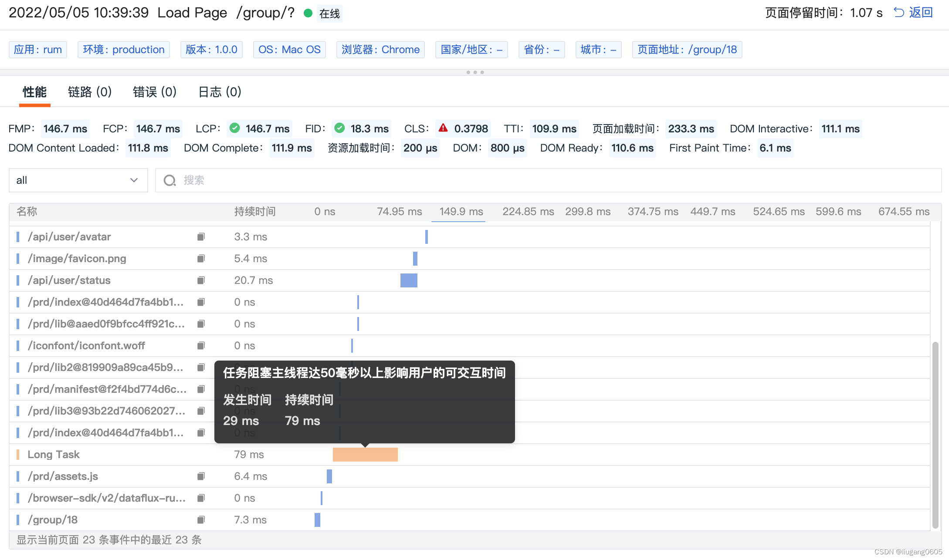949x560 pixels.
Task: Click the 页面加载时间 value 233.3 ms
Action: [691, 129]
